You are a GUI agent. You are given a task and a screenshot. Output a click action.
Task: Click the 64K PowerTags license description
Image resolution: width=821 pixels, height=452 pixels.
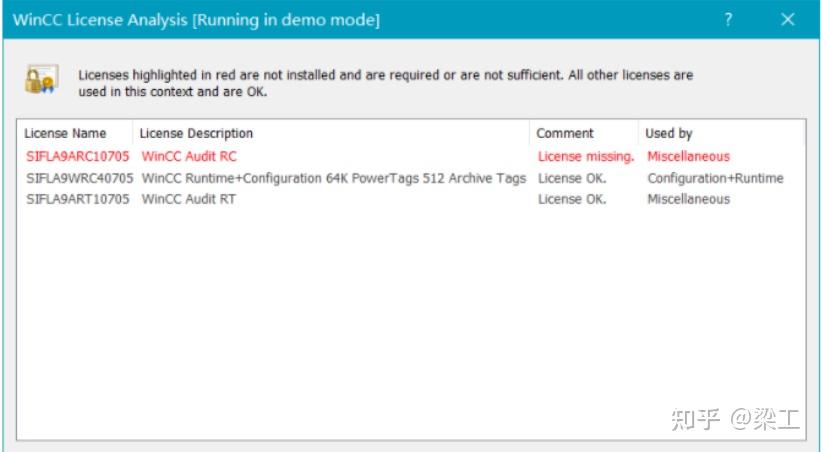tap(333, 178)
